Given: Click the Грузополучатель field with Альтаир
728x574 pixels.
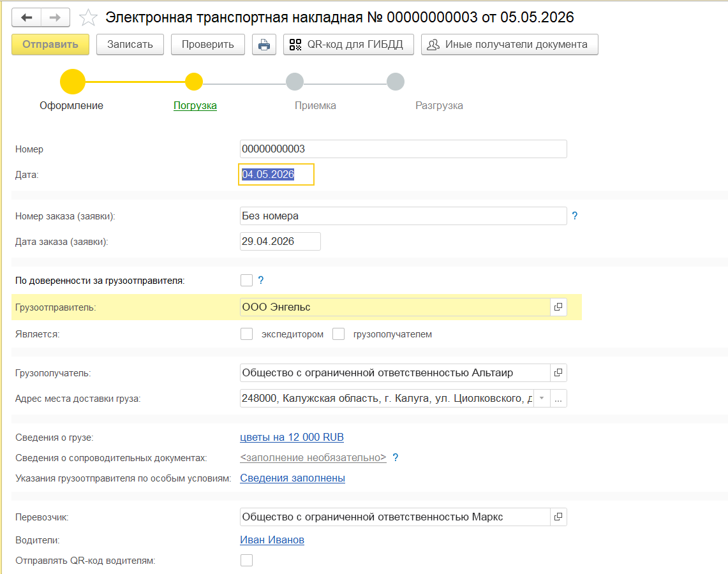Looking at the screenshot, I should (x=395, y=372).
